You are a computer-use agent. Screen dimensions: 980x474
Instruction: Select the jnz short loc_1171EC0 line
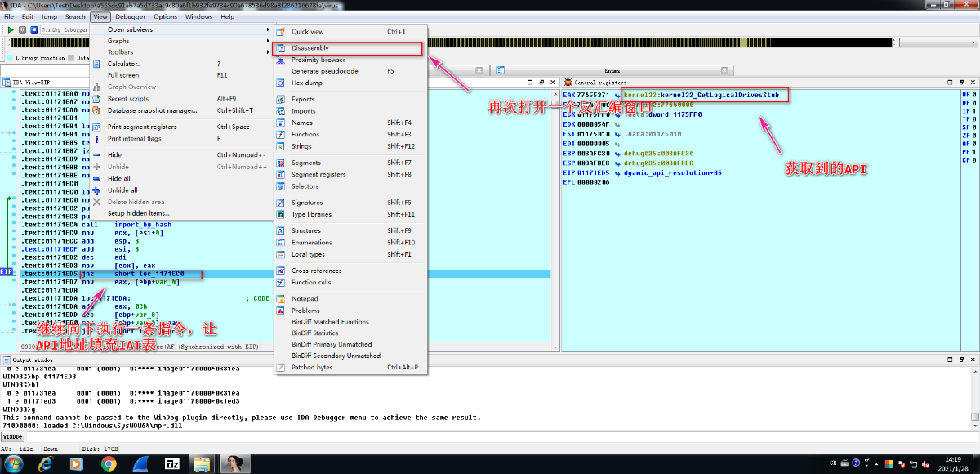pos(141,274)
